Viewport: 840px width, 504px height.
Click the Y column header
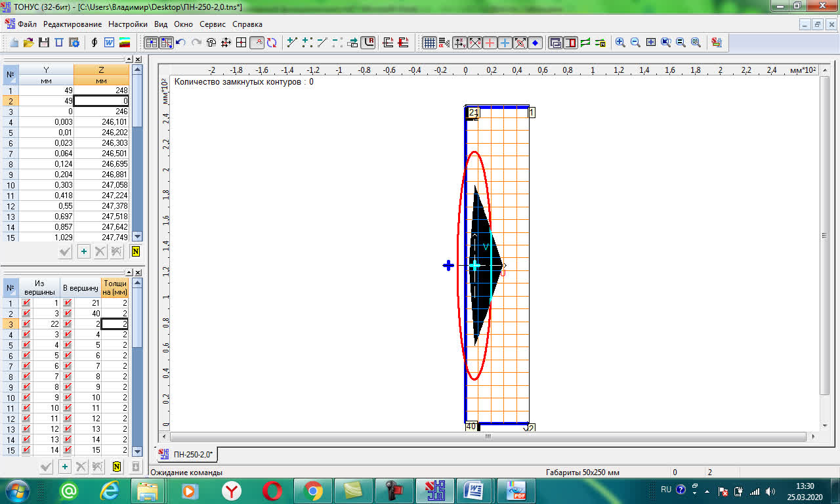[x=46, y=70]
